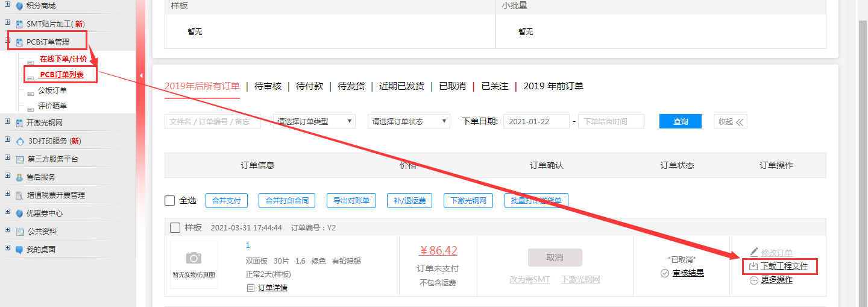Viewport: 868px width, 307px height.
Task: Open the 请选择订单类型 dropdown
Action: 314,121
